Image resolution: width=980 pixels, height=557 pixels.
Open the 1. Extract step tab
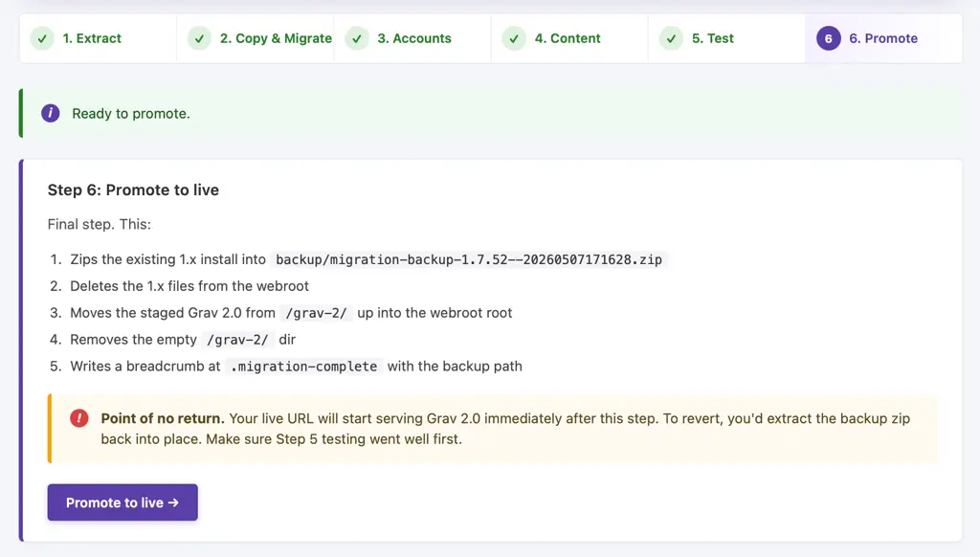point(99,38)
